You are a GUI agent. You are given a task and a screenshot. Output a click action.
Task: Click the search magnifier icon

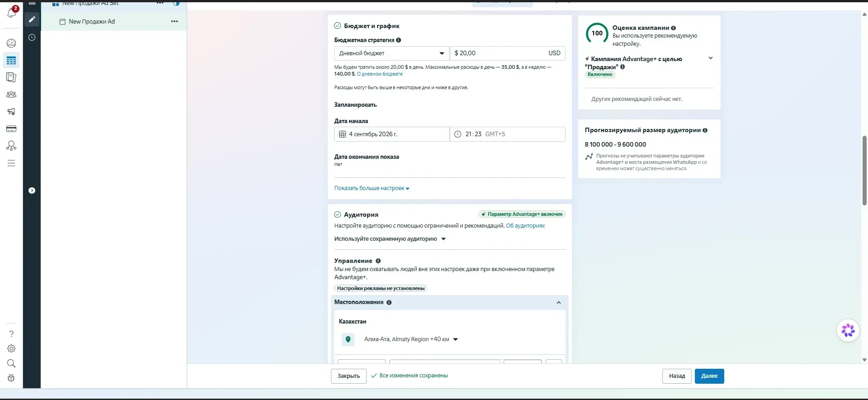point(11,363)
